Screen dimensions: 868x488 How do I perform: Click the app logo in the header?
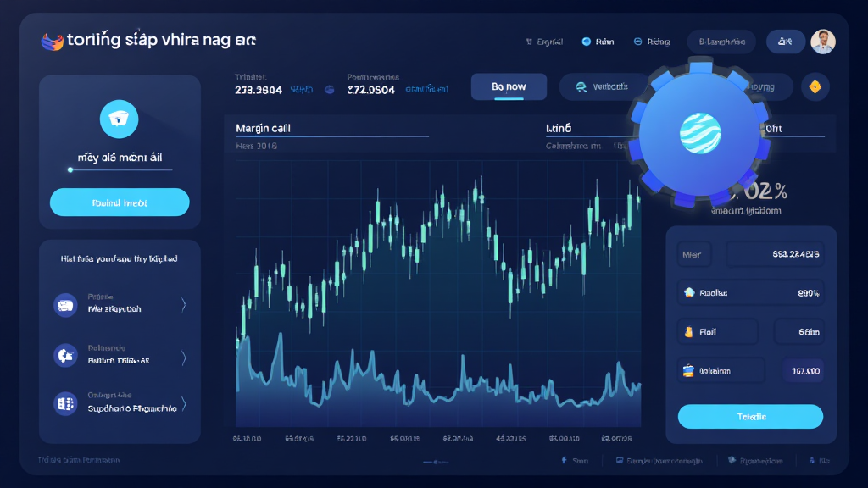point(53,41)
